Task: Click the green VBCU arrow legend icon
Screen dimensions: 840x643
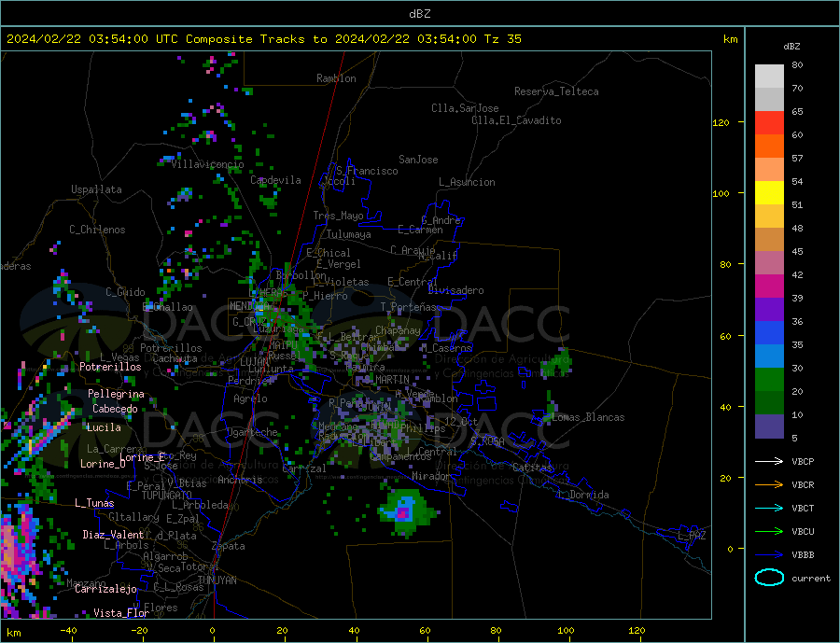Action: 769,532
